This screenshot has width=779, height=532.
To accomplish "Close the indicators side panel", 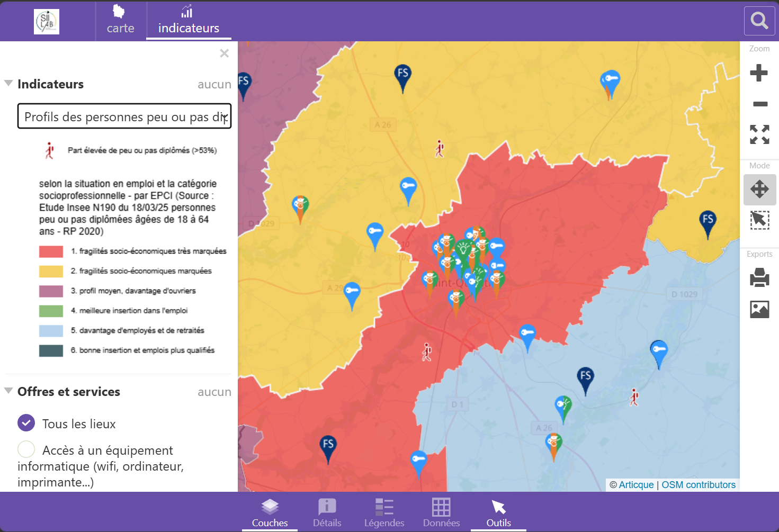I will [225, 53].
